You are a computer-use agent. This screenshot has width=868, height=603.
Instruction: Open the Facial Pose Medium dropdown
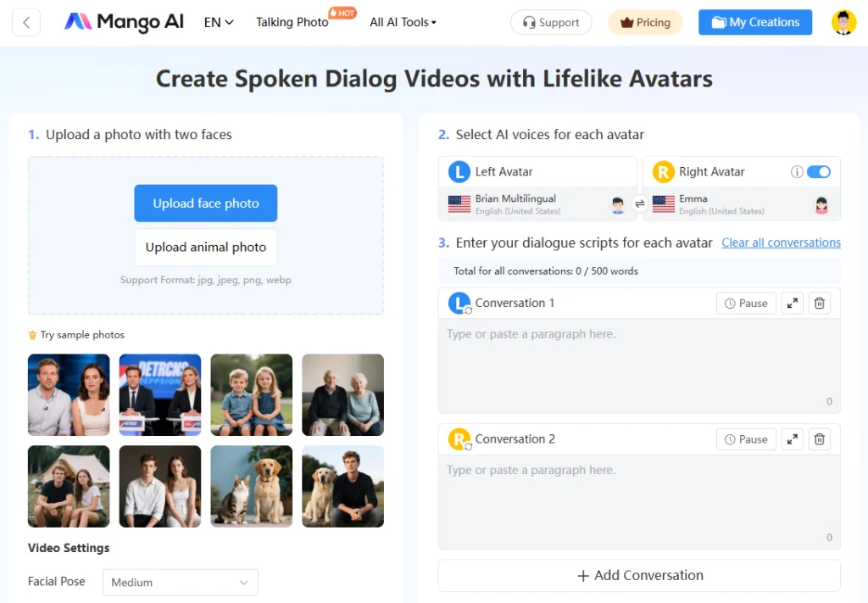click(180, 583)
